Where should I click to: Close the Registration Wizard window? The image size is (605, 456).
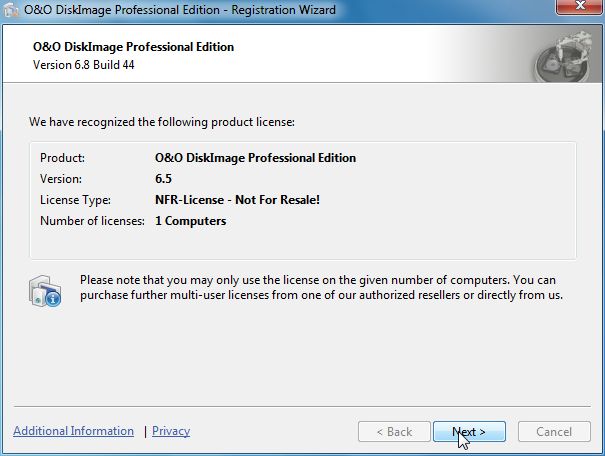point(579,6)
